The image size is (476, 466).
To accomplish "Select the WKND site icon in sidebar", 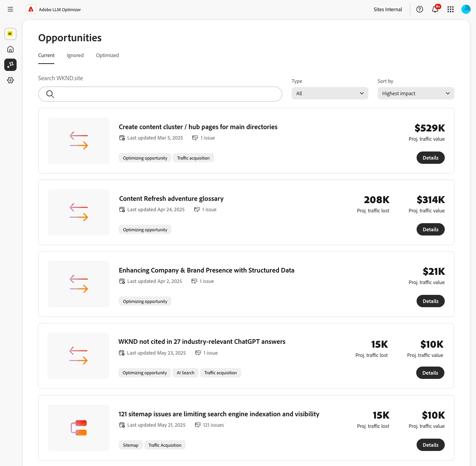I will (x=10, y=34).
